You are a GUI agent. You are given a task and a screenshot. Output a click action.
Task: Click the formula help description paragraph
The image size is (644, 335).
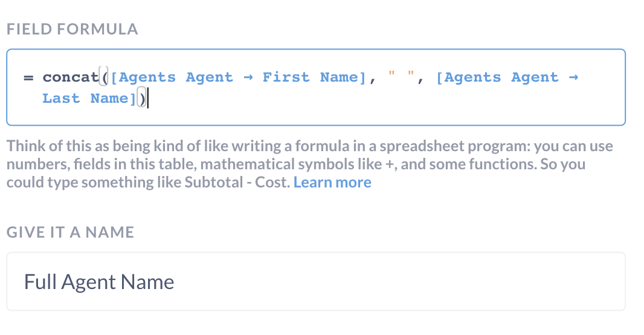(x=310, y=164)
